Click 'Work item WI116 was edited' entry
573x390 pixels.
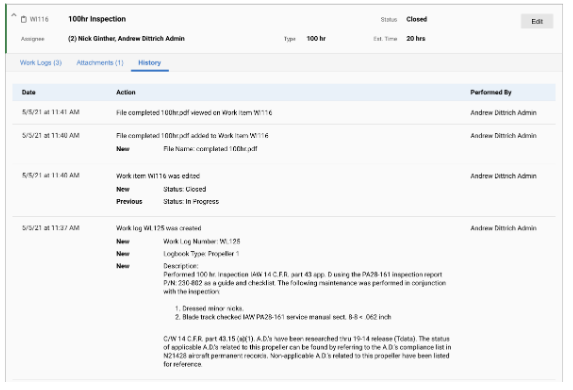tap(158, 176)
